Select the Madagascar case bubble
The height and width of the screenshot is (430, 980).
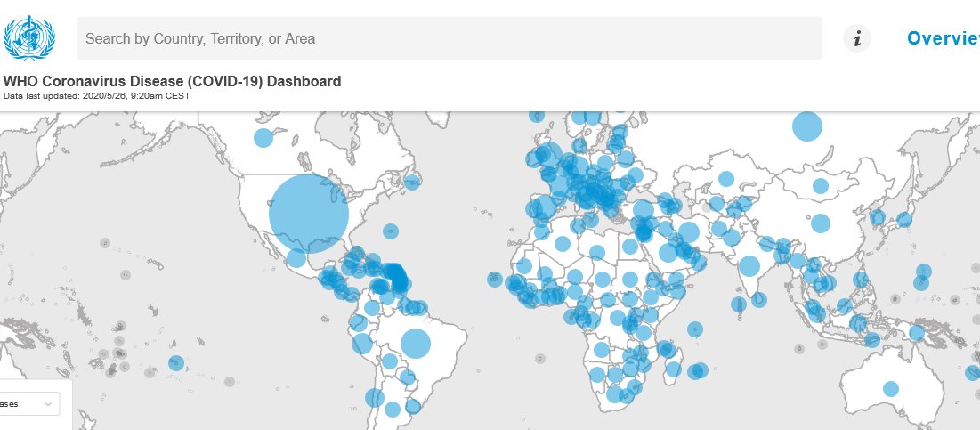[673, 369]
